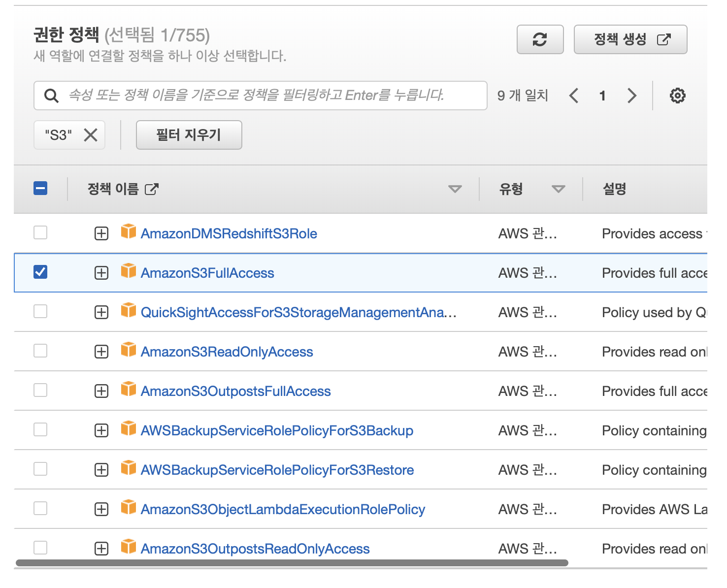Viewport: 727px width, 588px height.
Task: Open the AmazonS3OutpostsFullAccess policy link
Action: coord(236,391)
